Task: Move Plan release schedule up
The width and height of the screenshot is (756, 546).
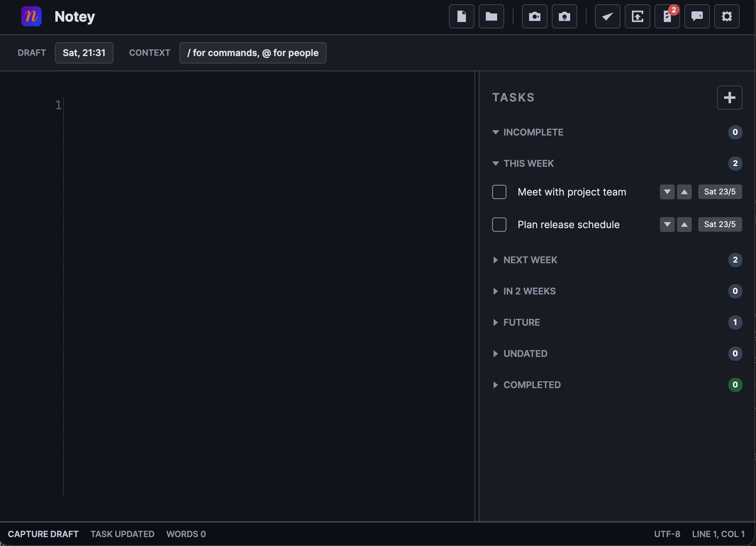Action: (684, 225)
